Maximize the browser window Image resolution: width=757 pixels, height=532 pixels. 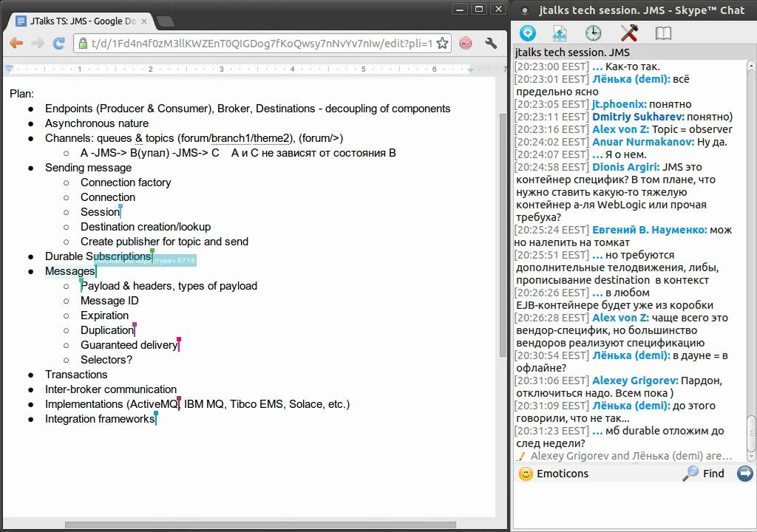coord(479,9)
